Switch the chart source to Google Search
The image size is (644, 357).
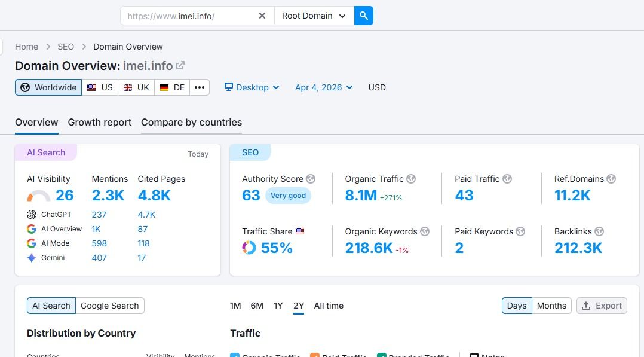[110, 306]
